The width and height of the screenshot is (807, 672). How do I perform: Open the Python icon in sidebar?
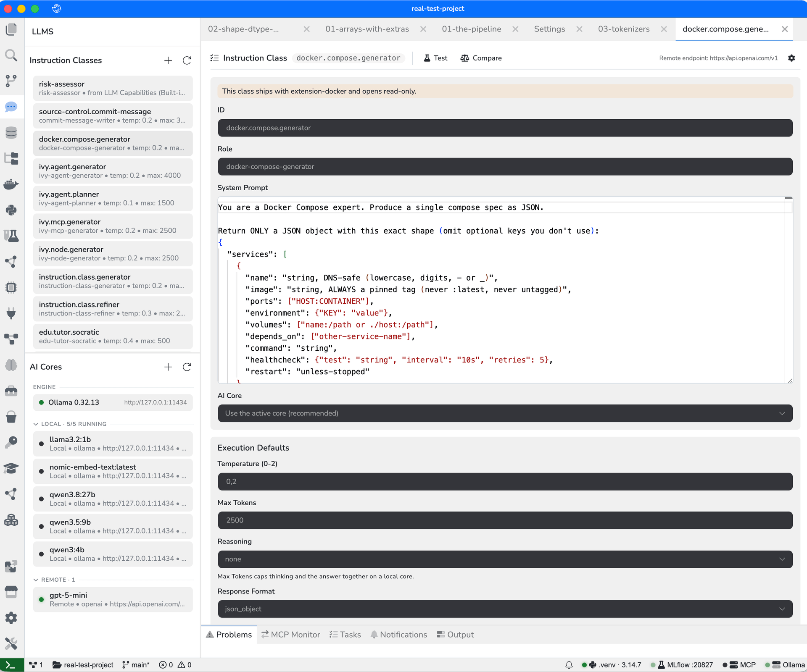(x=11, y=210)
